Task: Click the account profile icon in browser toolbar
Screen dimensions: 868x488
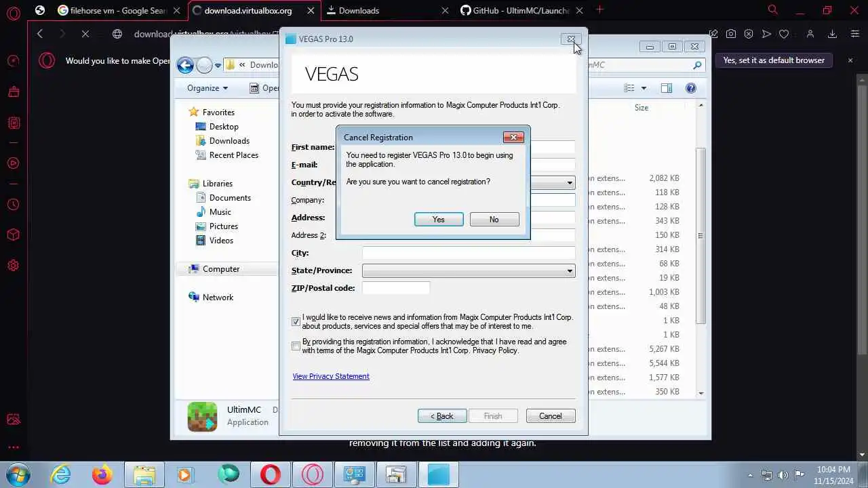Action: coord(810,34)
